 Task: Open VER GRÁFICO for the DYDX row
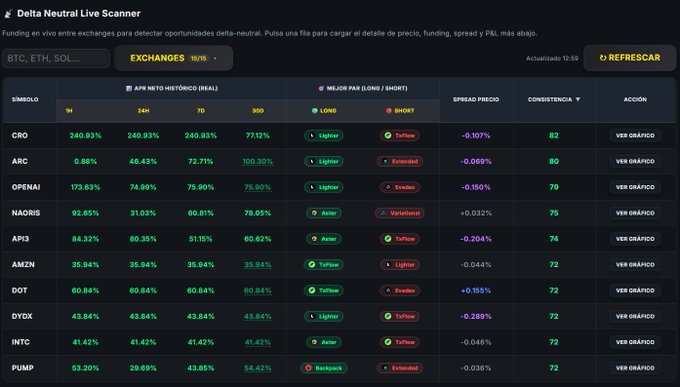(635, 316)
